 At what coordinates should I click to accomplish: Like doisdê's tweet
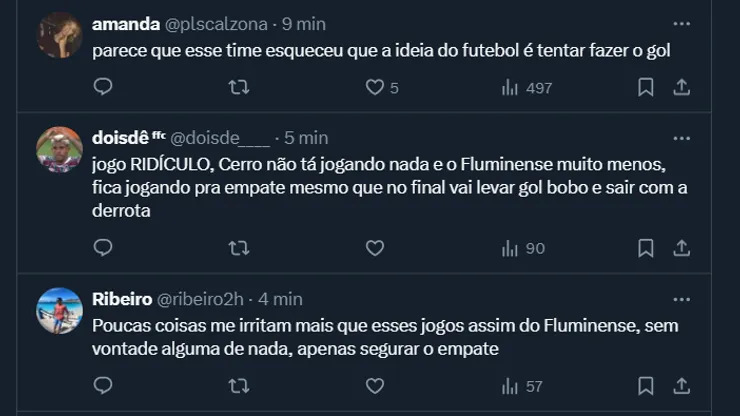[x=375, y=247]
